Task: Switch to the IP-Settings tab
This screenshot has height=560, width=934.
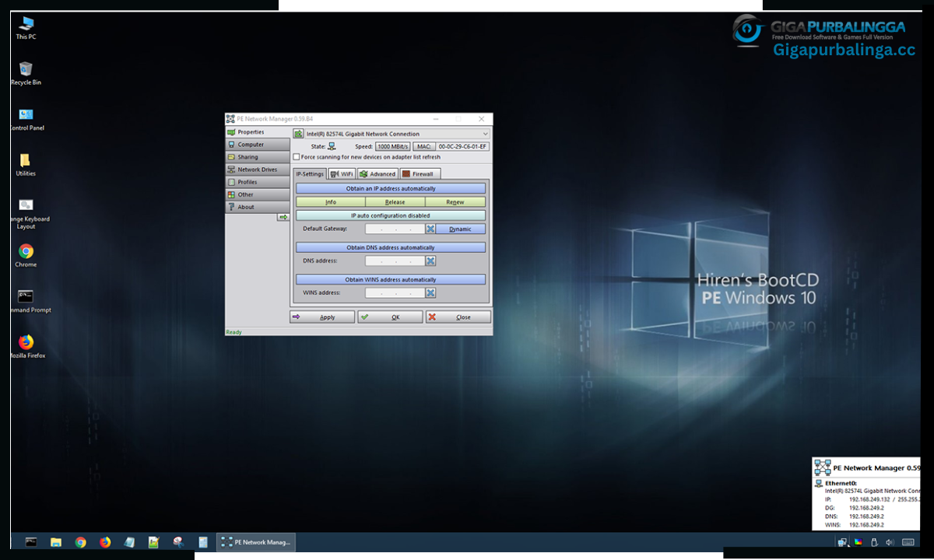Action: point(310,174)
